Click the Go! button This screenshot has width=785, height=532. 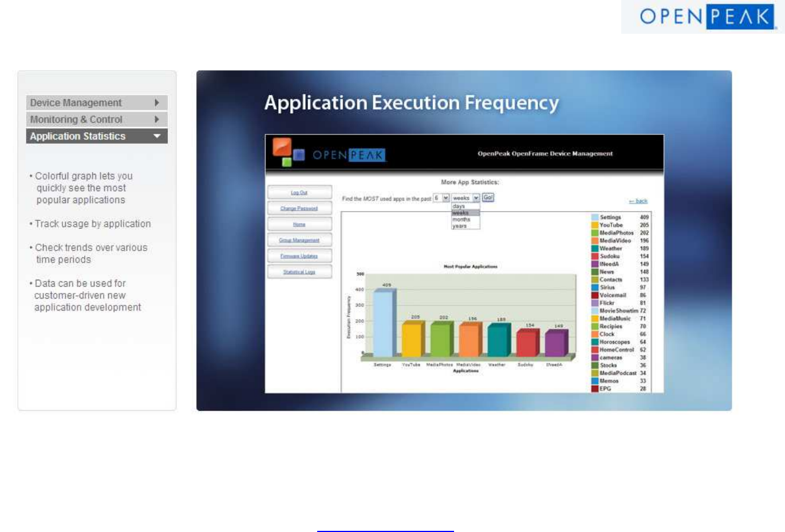pyautogui.click(x=488, y=197)
